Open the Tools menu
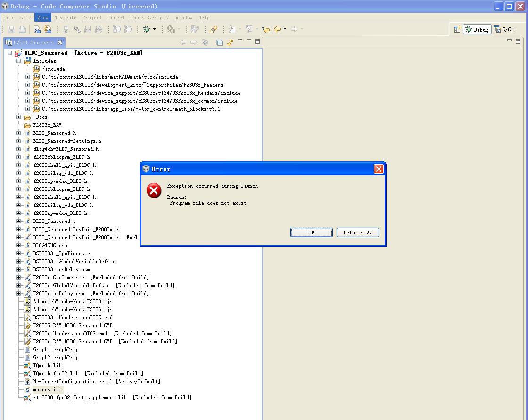Viewport: 528px width, 420px height. [x=137, y=17]
